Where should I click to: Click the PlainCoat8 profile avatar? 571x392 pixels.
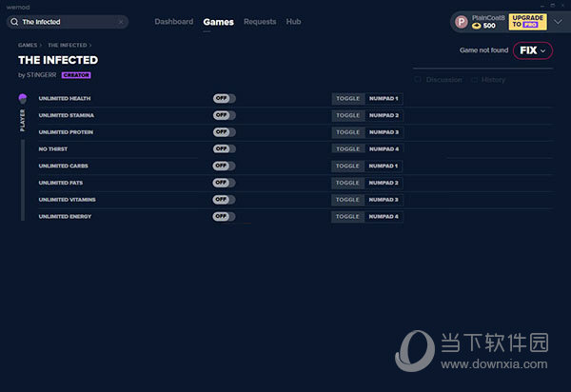tap(461, 22)
